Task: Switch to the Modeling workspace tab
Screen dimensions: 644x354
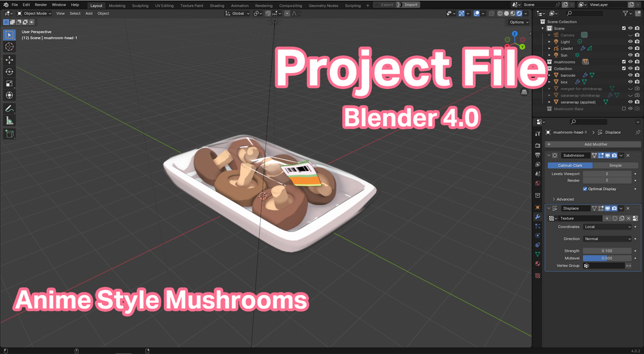Action: point(117,5)
